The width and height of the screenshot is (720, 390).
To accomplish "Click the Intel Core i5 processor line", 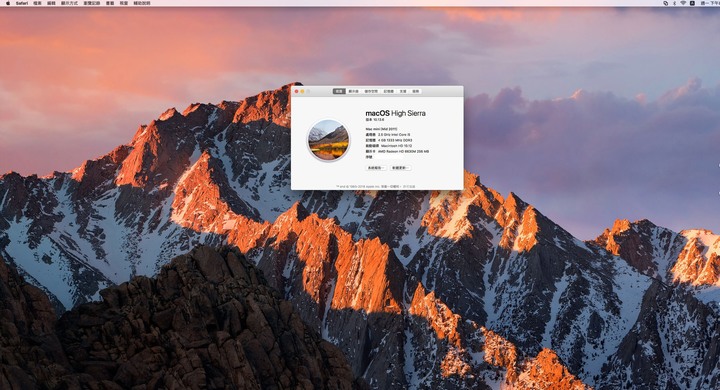I will [x=388, y=135].
